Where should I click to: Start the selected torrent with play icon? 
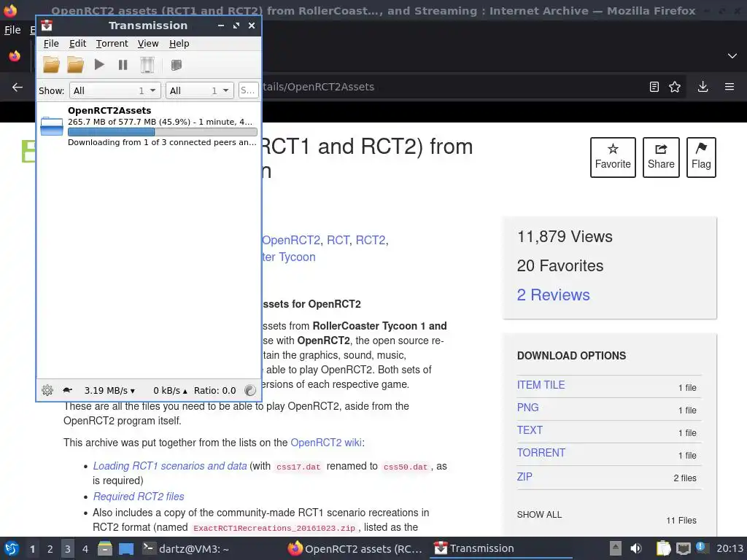[x=99, y=64]
